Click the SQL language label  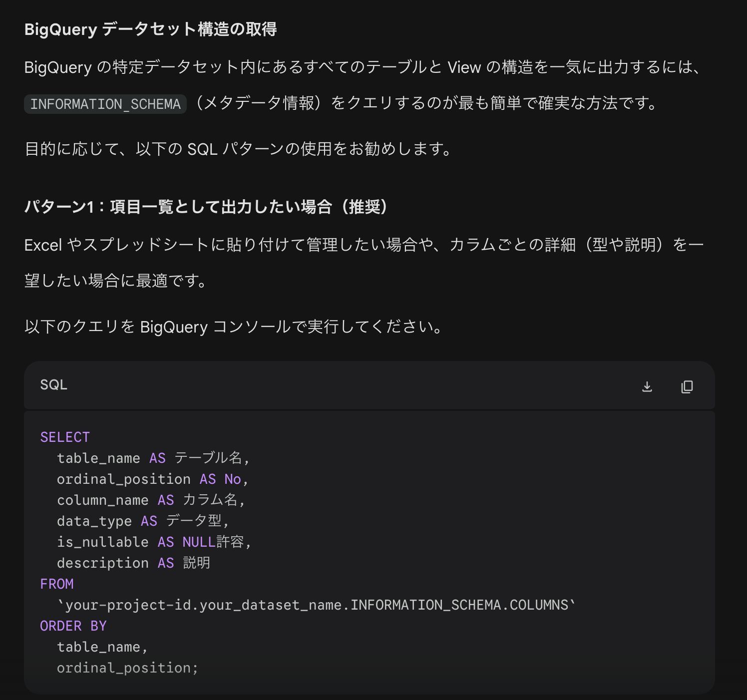(53, 385)
